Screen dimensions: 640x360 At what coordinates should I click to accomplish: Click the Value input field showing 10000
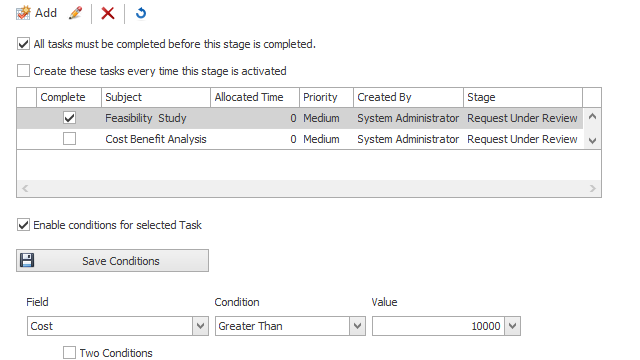(x=438, y=326)
